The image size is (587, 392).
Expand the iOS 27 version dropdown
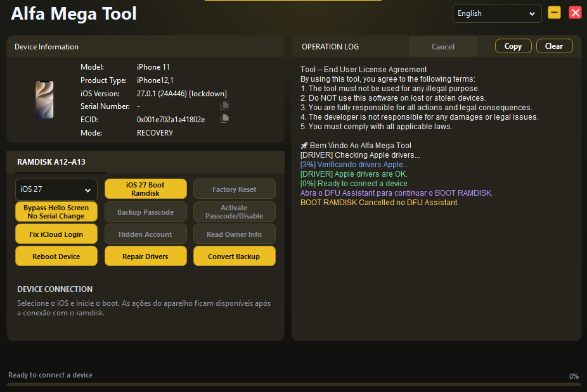[x=56, y=189]
